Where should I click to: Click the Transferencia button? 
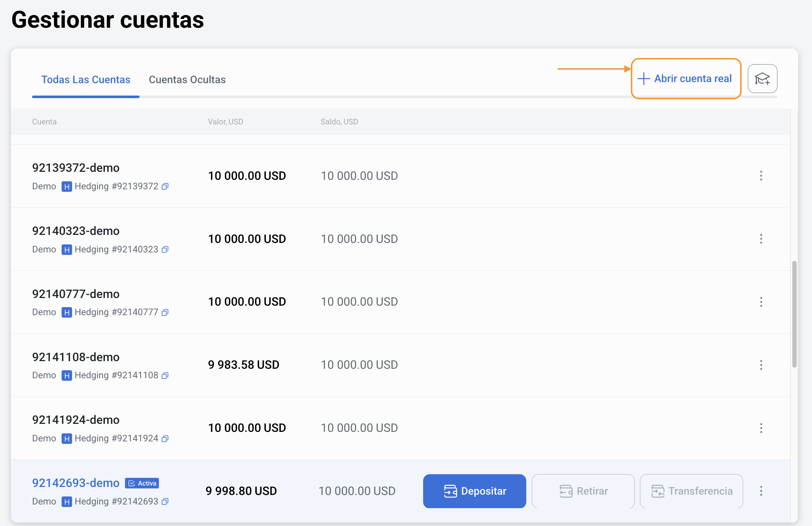click(691, 491)
